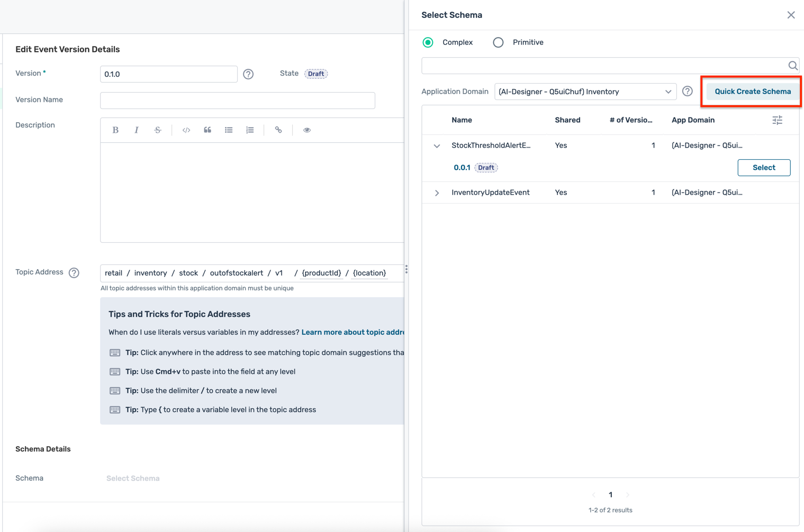
Task: Insert a blockquote in the description editor
Action: [x=207, y=130]
